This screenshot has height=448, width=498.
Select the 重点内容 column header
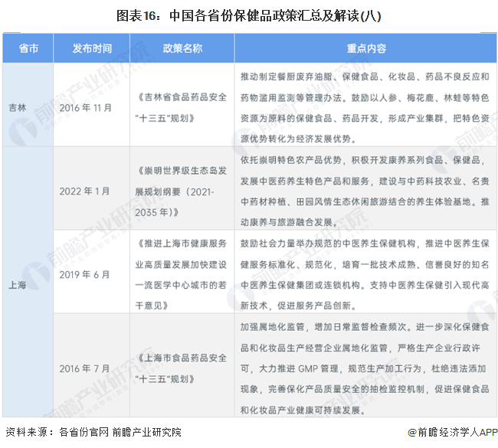[x=365, y=48]
